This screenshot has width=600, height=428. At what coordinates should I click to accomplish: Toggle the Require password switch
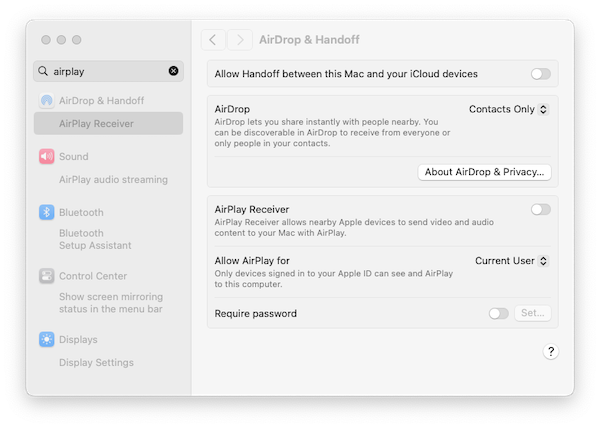tap(498, 313)
